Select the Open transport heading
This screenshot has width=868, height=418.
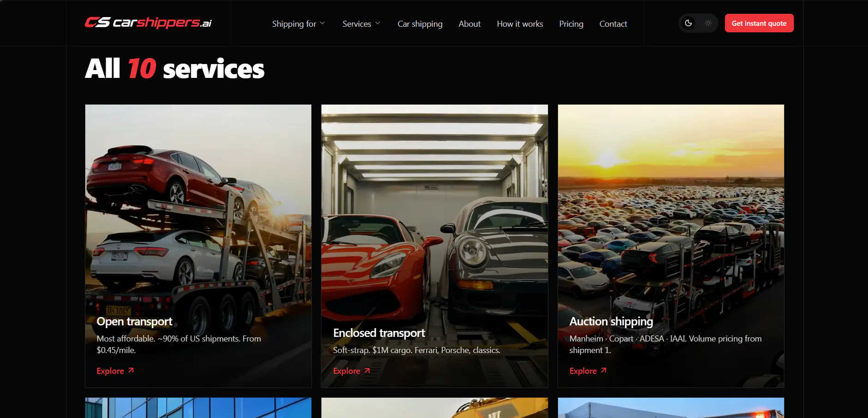(134, 321)
